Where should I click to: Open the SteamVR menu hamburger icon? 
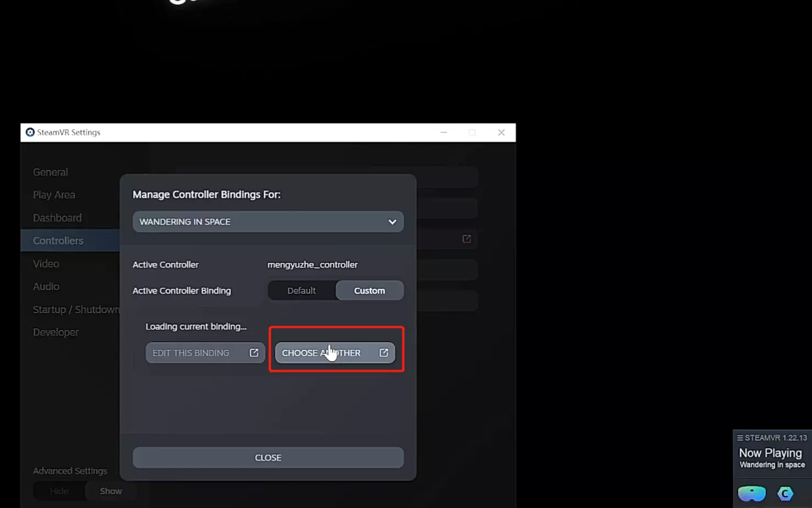point(740,438)
